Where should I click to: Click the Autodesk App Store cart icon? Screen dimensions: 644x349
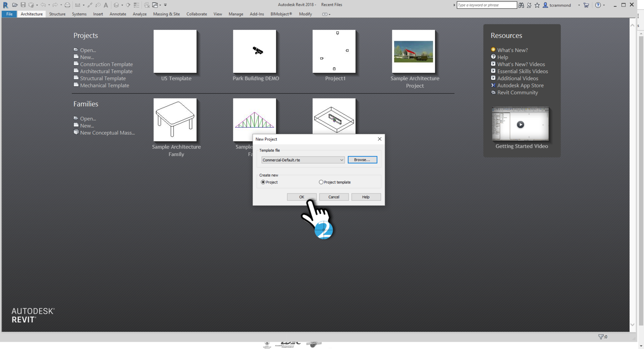pos(586,5)
